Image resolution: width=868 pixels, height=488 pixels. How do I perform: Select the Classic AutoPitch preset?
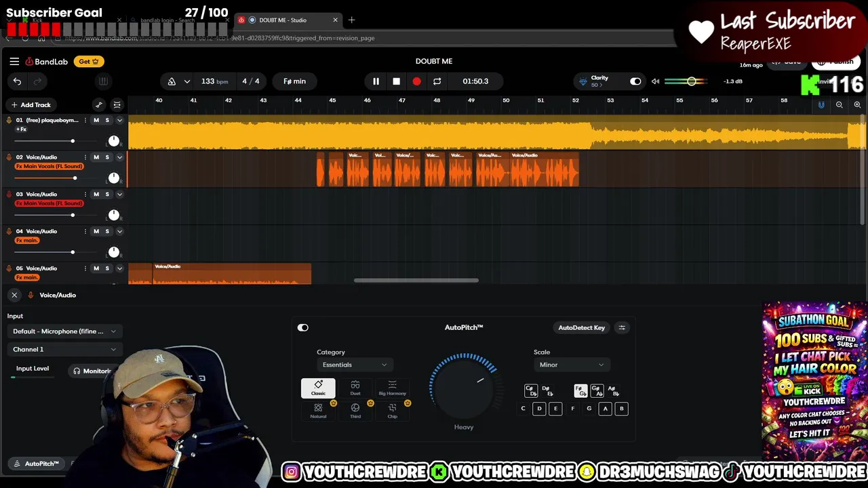coord(318,388)
